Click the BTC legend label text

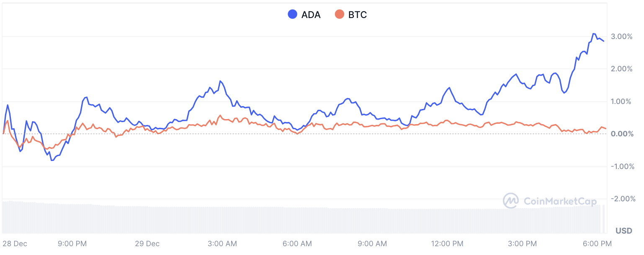click(357, 15)
